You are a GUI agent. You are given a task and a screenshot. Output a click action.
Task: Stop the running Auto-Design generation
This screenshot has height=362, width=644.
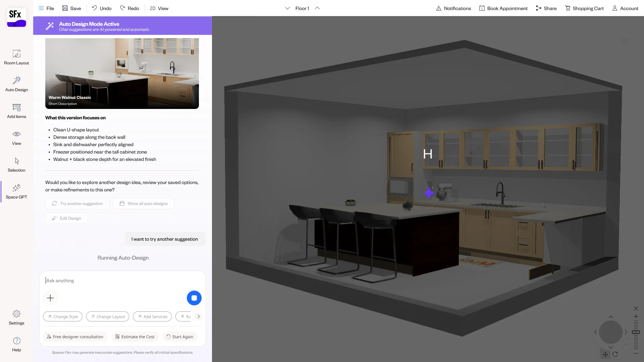point(194,298)
